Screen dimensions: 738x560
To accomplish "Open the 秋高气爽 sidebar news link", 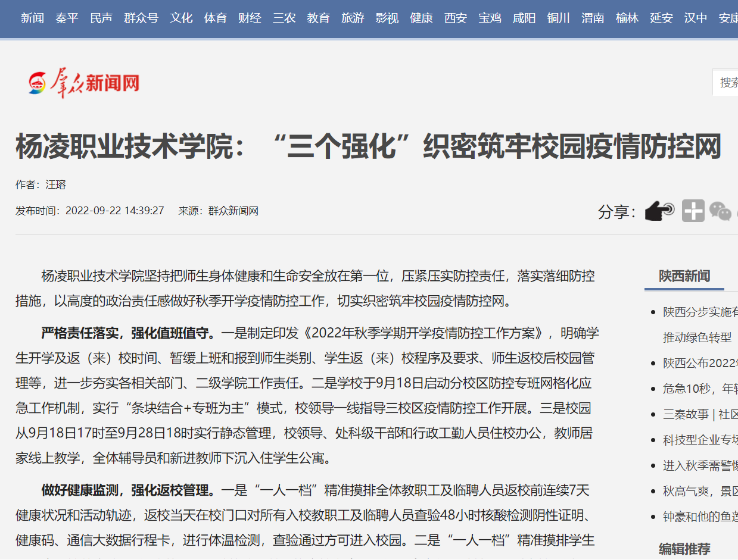I will coord(700,491).
